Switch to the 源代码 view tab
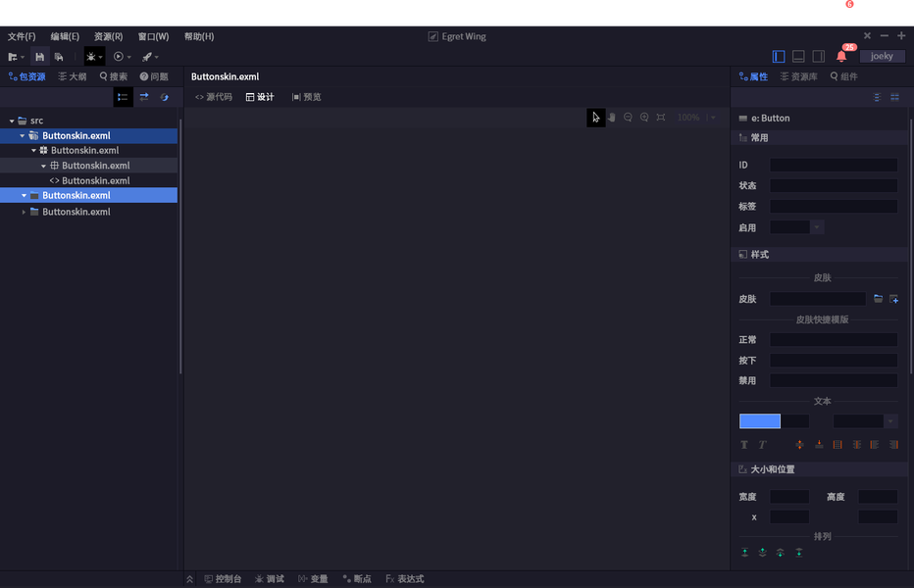This screenshot has height=588, width=914. (x=214, y=97)
